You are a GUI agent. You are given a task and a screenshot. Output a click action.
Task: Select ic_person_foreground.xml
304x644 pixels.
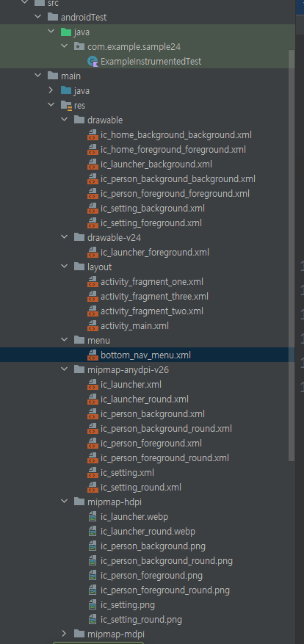(151, 444)
